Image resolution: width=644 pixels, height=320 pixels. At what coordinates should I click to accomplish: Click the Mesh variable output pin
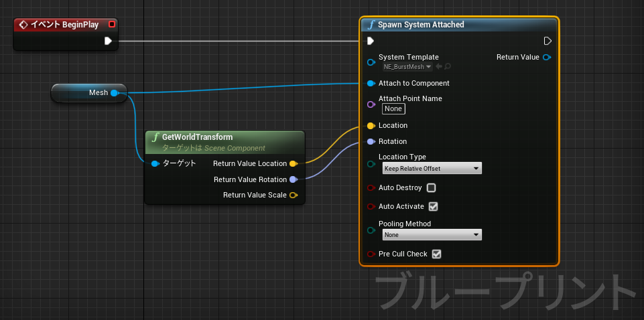[115, 93]
